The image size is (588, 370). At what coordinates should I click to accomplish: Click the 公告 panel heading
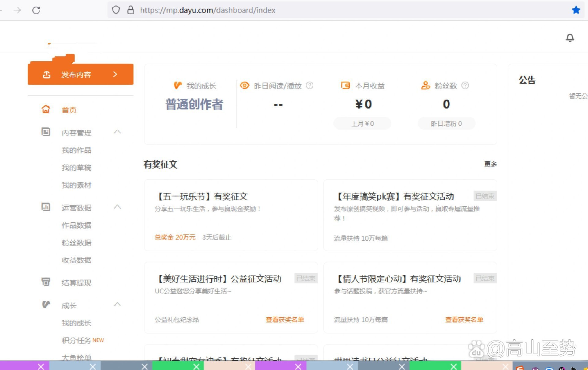[527, 80]
